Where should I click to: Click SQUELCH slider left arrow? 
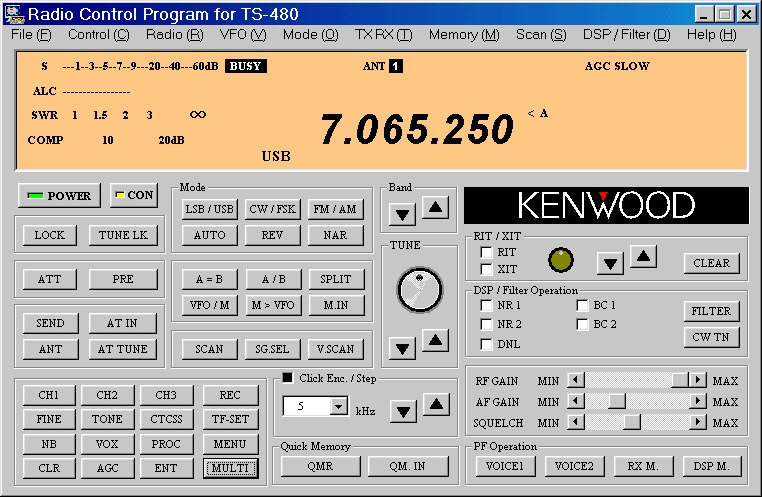pos(575,422)
